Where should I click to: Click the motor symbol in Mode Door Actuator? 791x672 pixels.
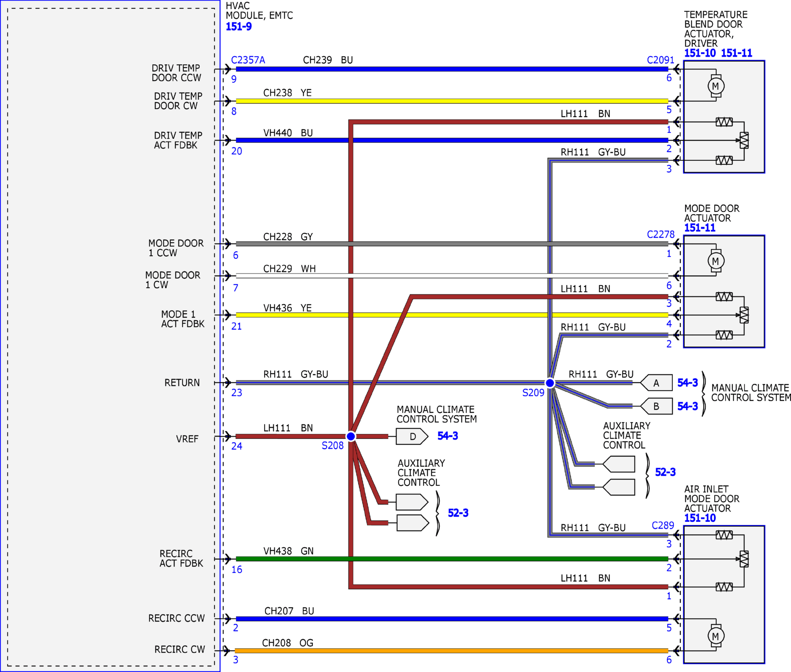tap(716, 261)
